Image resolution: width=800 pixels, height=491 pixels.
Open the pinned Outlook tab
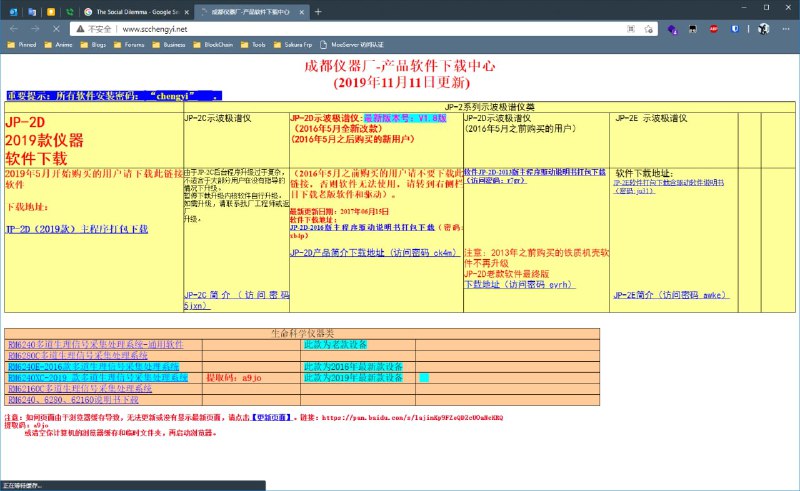[x=13, y=12]
